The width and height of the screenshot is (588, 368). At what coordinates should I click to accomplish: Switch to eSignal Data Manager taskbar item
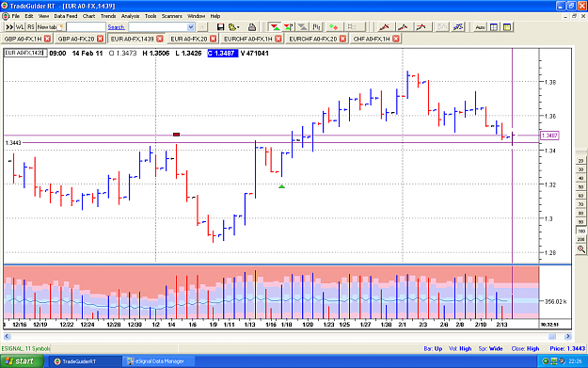coord(159,361)
